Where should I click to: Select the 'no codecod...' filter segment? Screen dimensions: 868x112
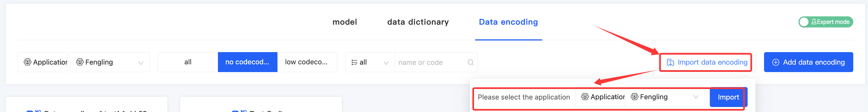pos(247,62)
